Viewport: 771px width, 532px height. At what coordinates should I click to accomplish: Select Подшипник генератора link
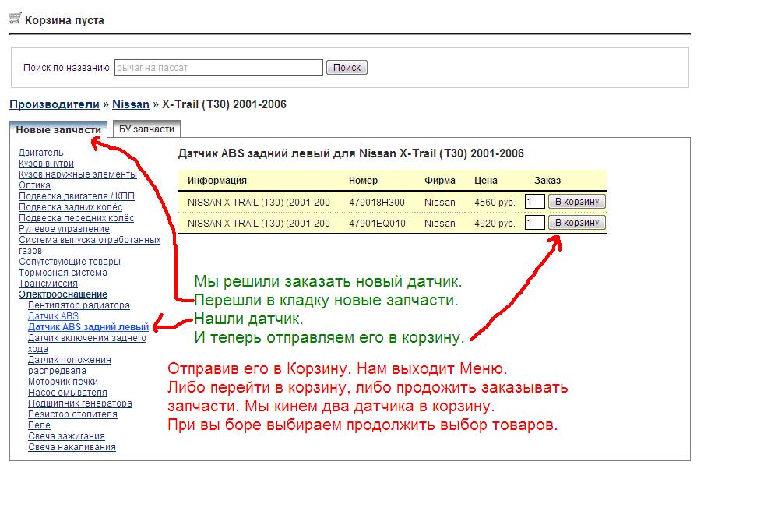tap(80, 403)
